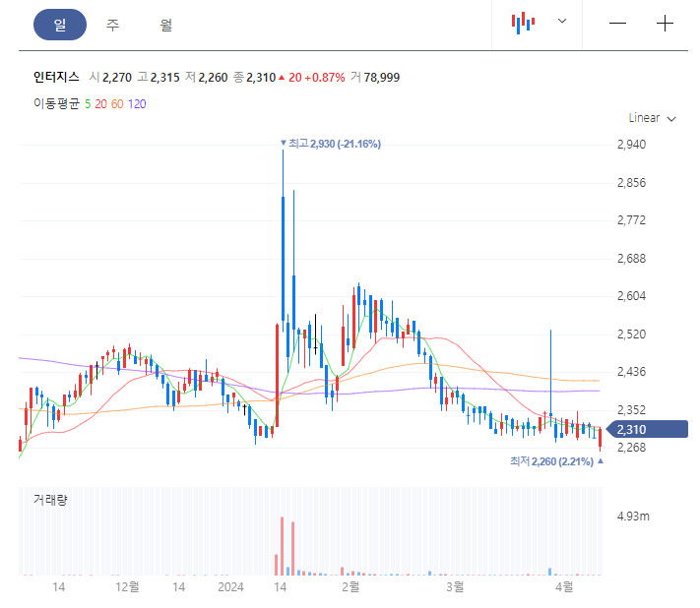The width and height of the screenshot is (700, 608).
Task: Toggle the 60-day moving average
Action: tap(117, 104)
